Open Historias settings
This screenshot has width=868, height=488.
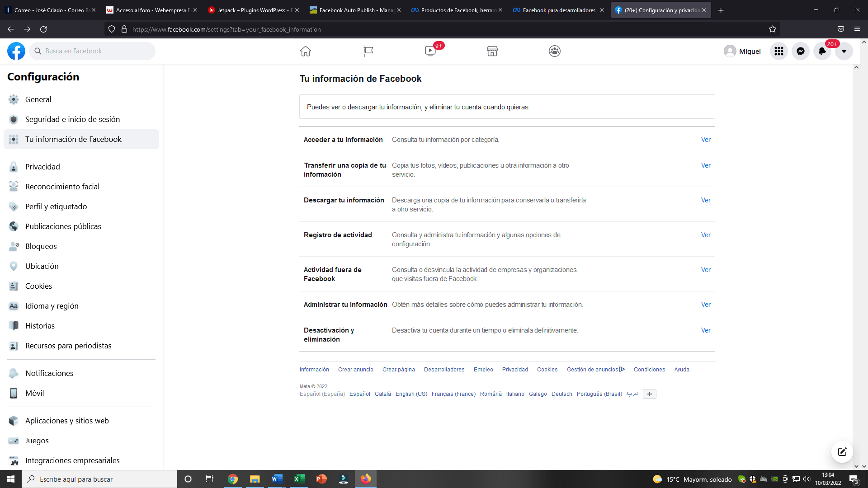[81, 326]
